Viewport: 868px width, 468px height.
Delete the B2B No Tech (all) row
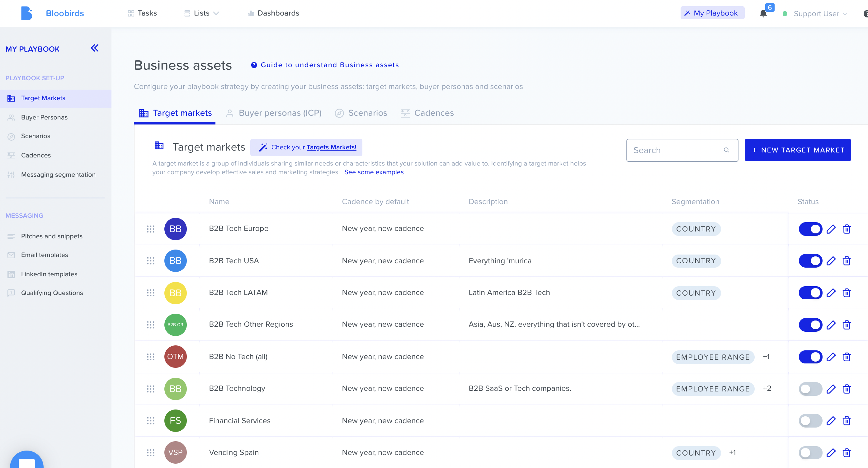point(847,357)
